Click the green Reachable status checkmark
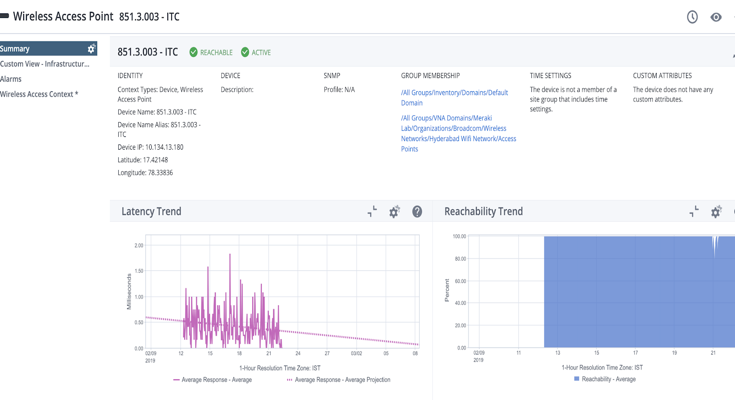Viewport: 735px width, 400px height. [194, 52]
